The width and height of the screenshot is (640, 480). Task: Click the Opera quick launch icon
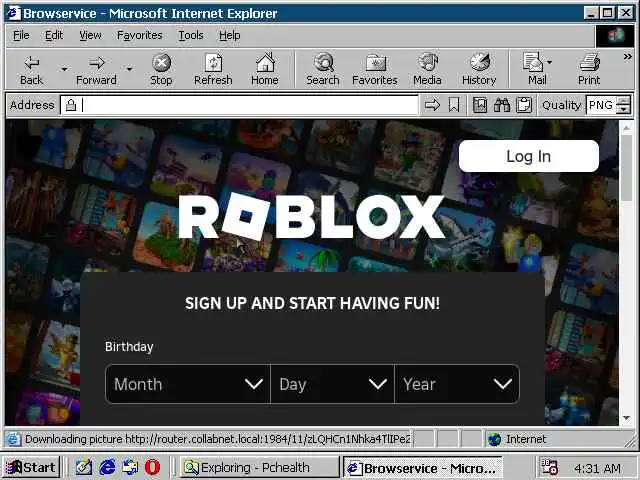pyautogui.click(x=152, y=467)
